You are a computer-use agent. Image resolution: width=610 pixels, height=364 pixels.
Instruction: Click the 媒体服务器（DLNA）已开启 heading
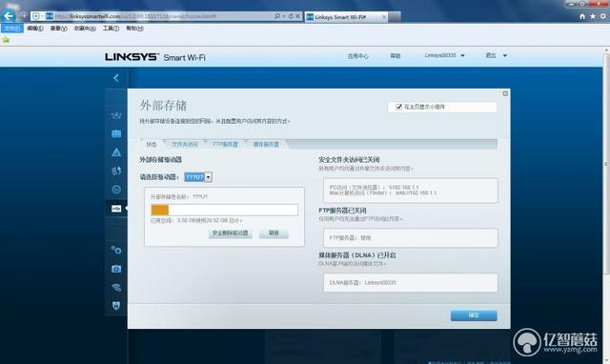pyautogui.click(x=357, y=255)
